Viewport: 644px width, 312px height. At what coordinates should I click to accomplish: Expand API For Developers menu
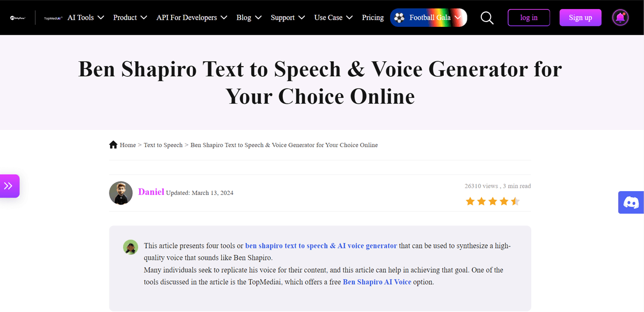coord(192,18)
